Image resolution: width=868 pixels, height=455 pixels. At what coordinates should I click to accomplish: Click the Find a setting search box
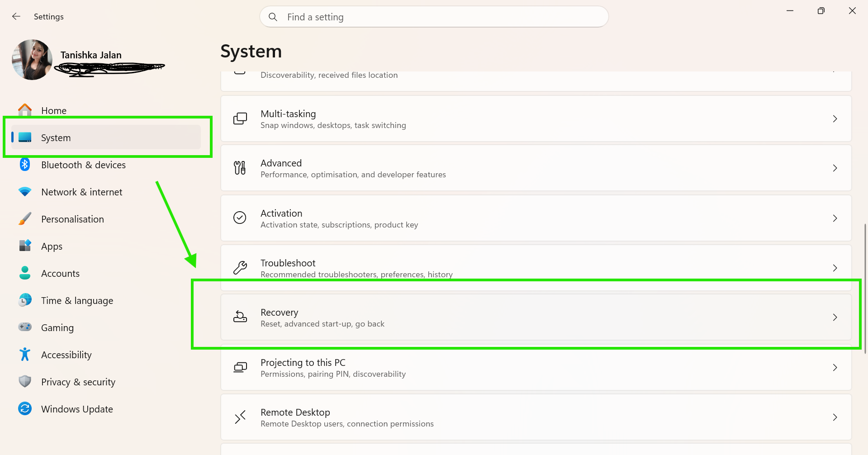point(434,17)
